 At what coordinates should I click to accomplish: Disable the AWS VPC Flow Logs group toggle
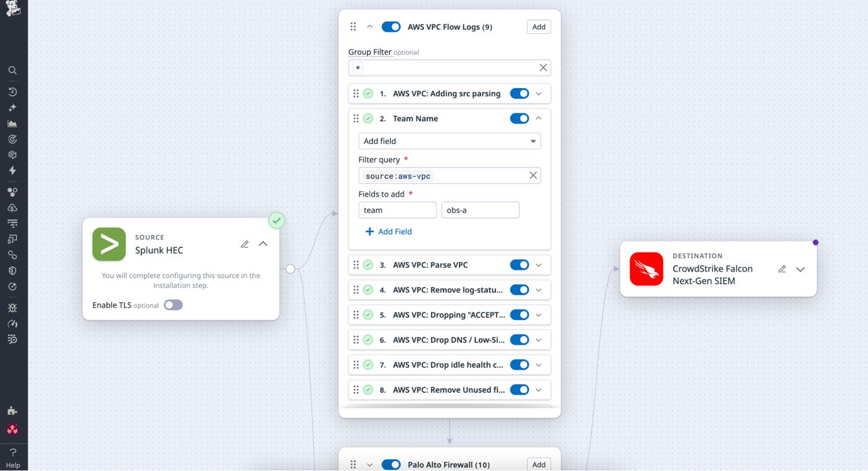coord(391,27)
